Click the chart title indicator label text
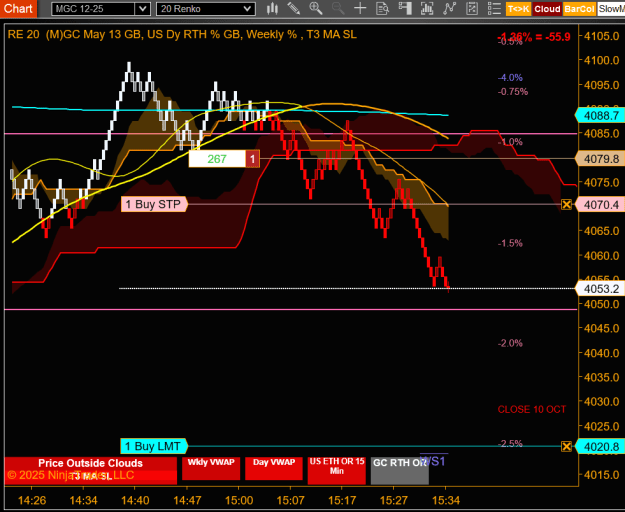The image size is (625, 512). pos(182,35)
